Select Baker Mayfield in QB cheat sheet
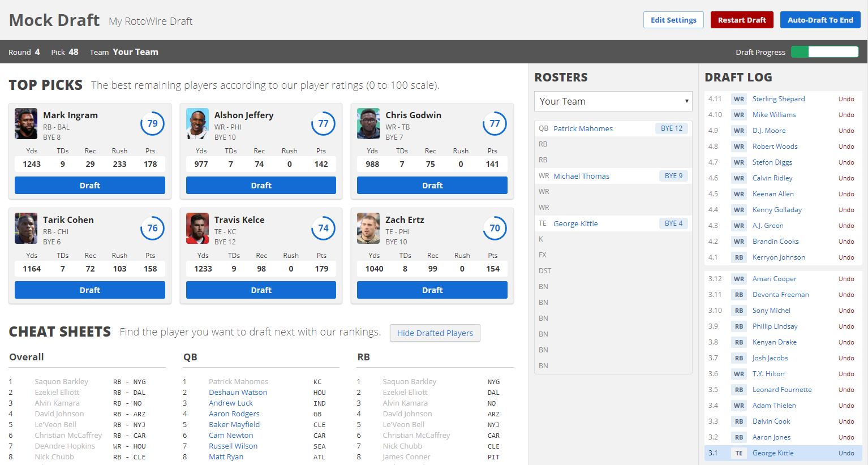This screenshot has width=868, height=465. coord(234,424)
